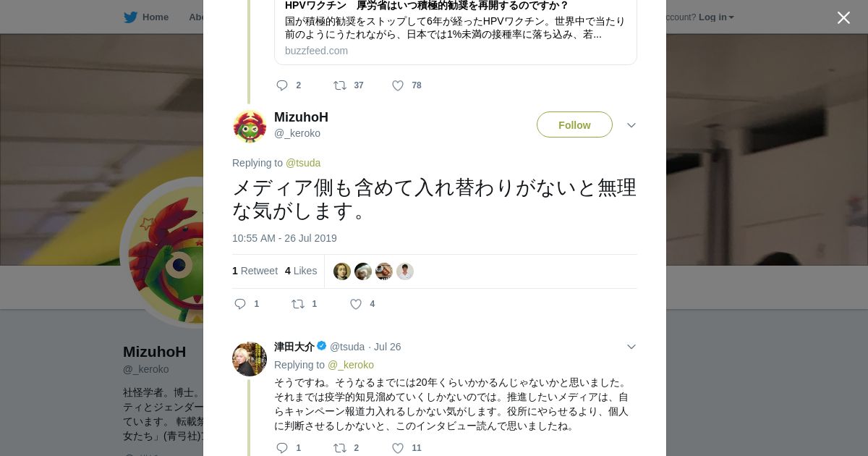Reply to 津田大介's tweet
The height and width of the screenshot is (456, 868).
282,448
